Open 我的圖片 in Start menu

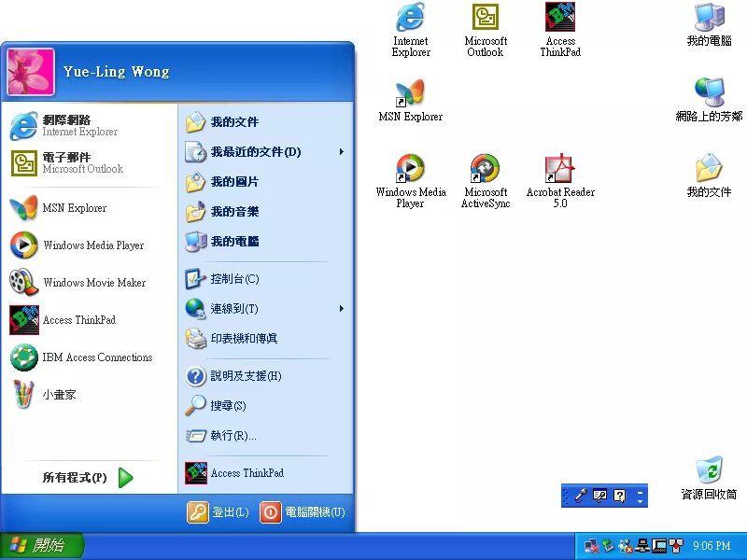265,182
